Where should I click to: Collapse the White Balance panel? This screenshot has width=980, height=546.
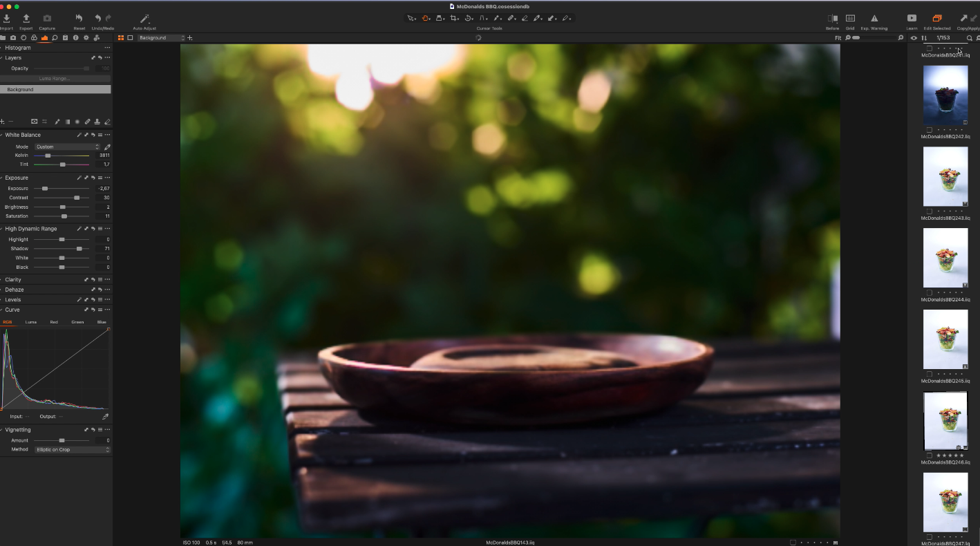click(2, 135)
